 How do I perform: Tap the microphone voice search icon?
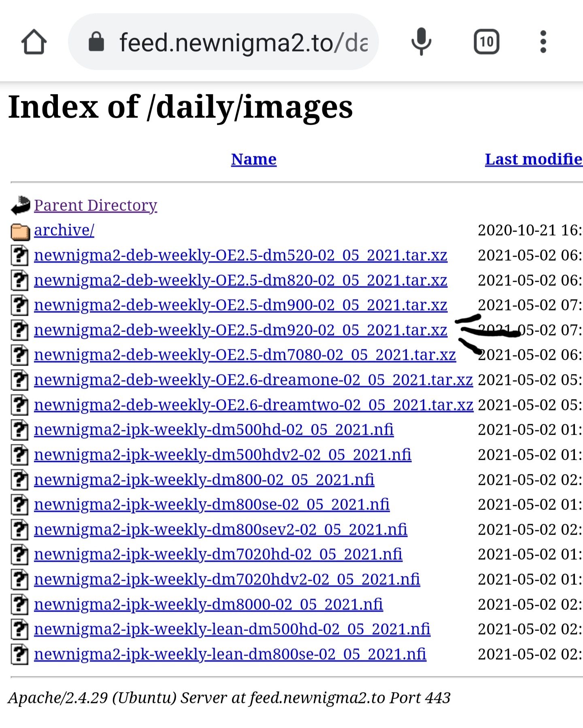point(421,42)
